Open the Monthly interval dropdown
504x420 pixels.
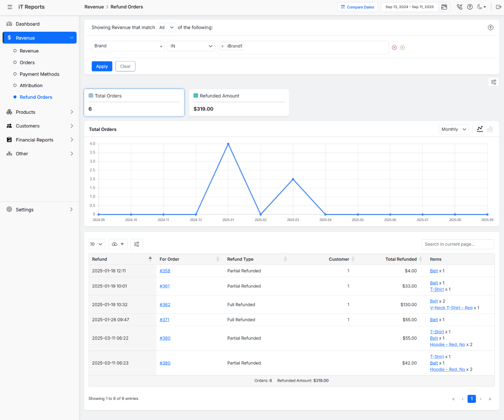454,129
